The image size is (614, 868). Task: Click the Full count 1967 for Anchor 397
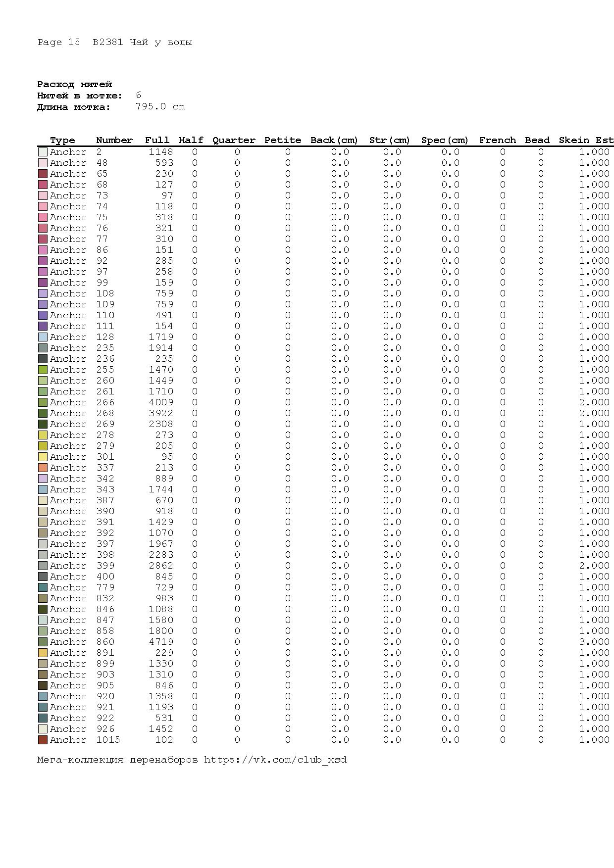pos(161,544)
